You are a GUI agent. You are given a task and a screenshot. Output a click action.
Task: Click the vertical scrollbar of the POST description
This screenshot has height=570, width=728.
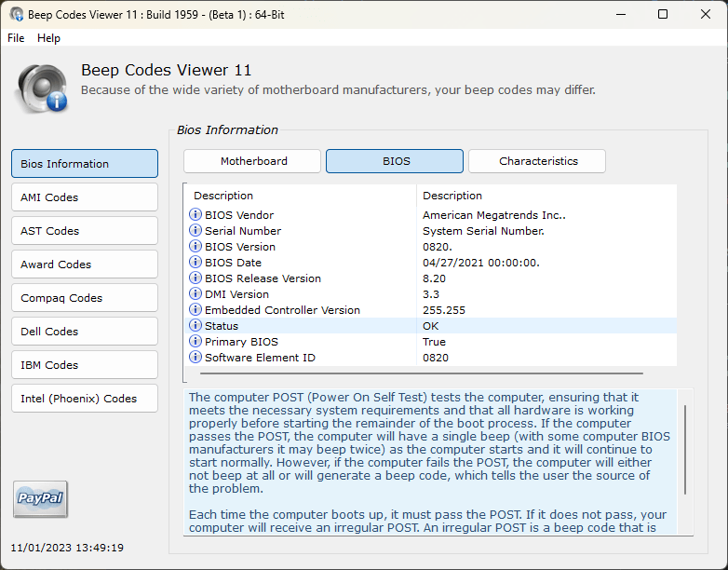click(x=685, y=449)
